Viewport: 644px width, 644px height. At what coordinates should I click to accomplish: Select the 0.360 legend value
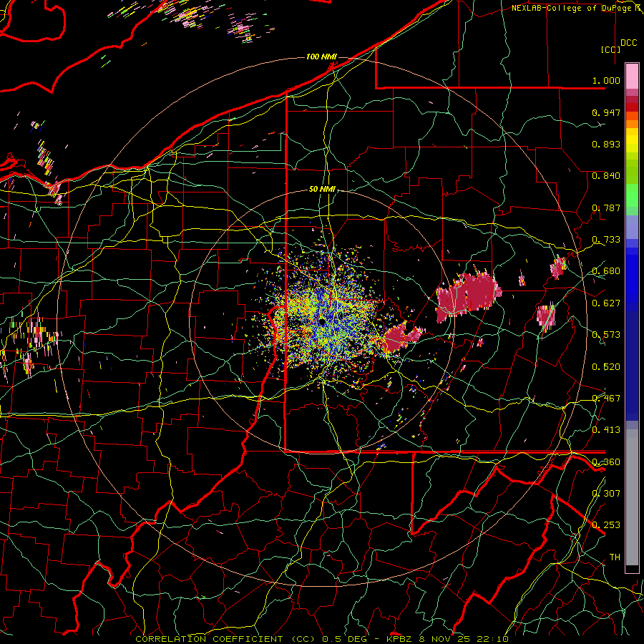tap(606, 462)
